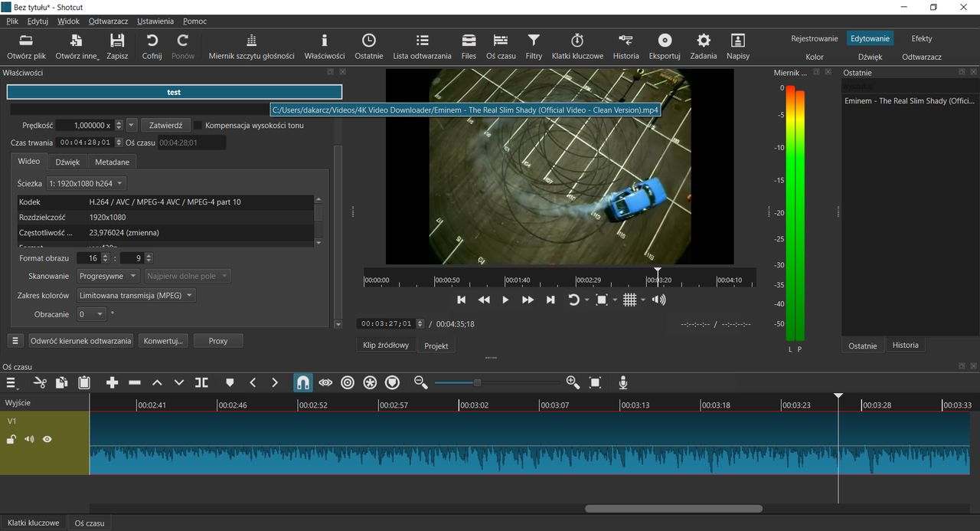The width and height of the screenshot is (980, 531).
Task: Open the Zakres kolorów dropdown
Action: pos(136,295)
